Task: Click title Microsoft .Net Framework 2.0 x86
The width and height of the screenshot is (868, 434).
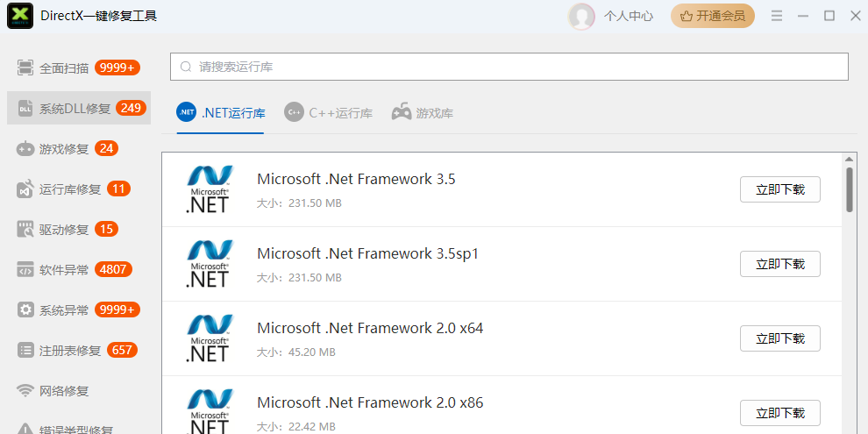Action: click(x=370, y=402)
